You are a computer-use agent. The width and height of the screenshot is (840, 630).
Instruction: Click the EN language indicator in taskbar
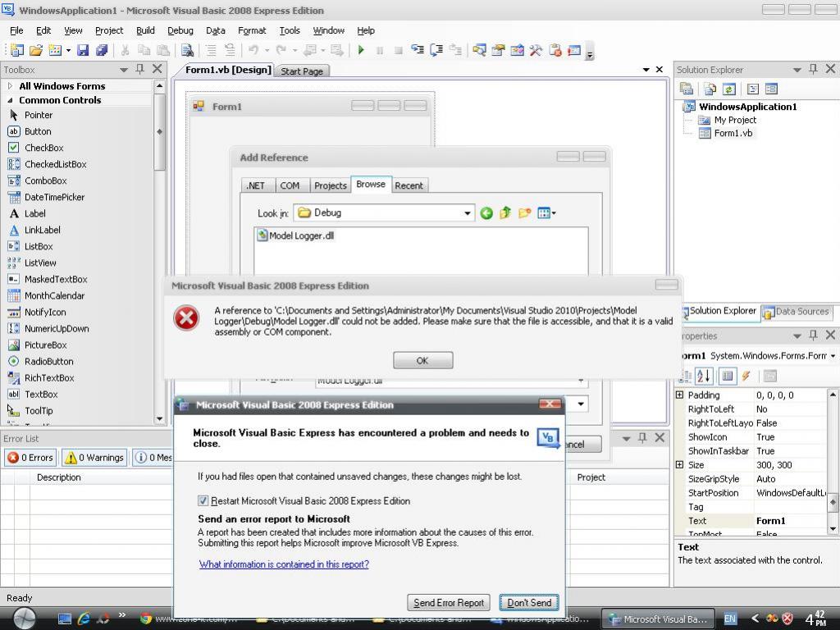point(729,619)
